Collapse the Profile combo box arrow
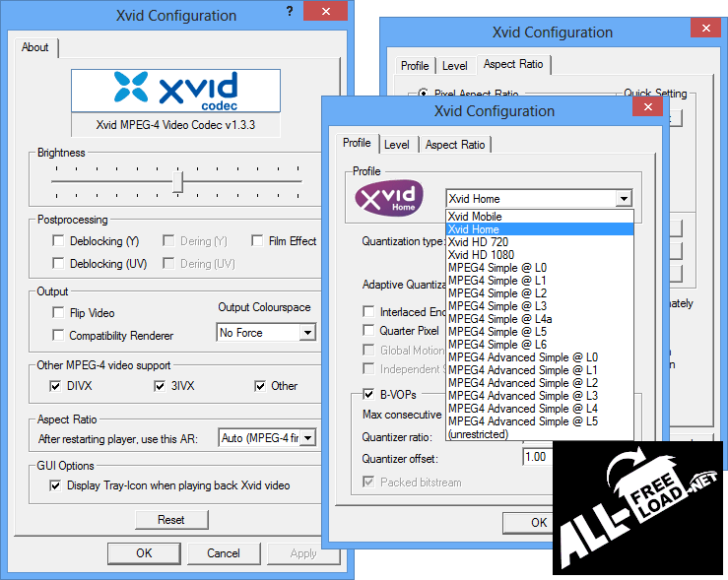This screenshot has width=728, height=580. [x=623, y=199]
